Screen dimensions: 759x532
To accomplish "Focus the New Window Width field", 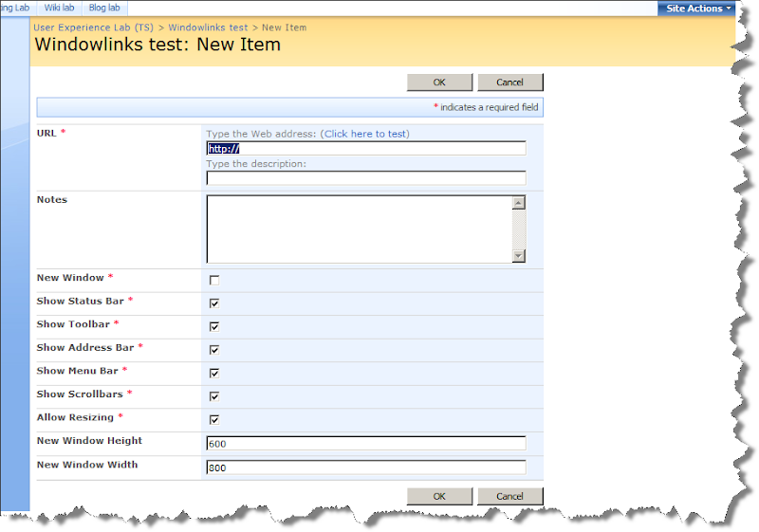I will [x=366, y=468].
